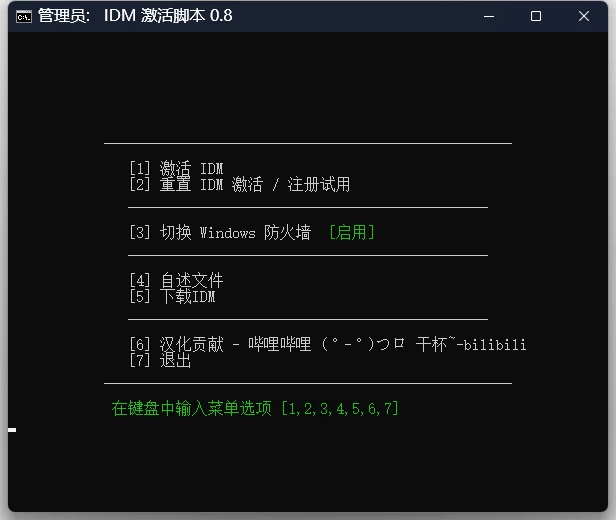Close the IDM activation script window

coord(584,16)
